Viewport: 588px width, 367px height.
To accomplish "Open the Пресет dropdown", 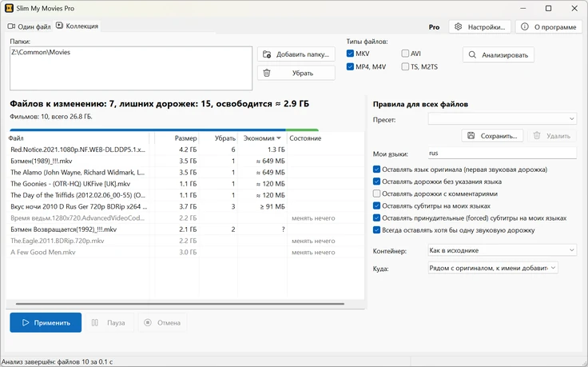I will point(503,119).
